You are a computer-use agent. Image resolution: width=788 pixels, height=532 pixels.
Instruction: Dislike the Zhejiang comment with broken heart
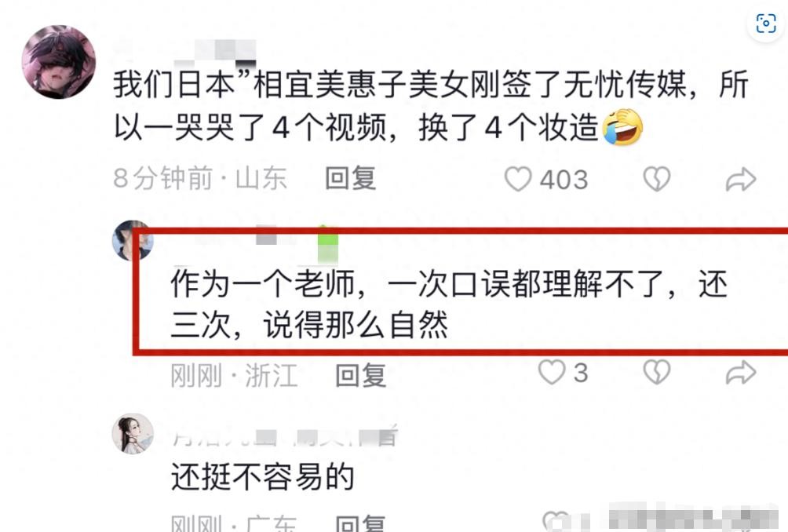657,372
